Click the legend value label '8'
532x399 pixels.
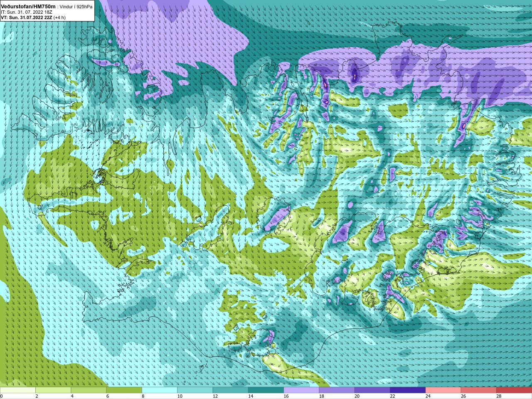(x=143, y=396)
